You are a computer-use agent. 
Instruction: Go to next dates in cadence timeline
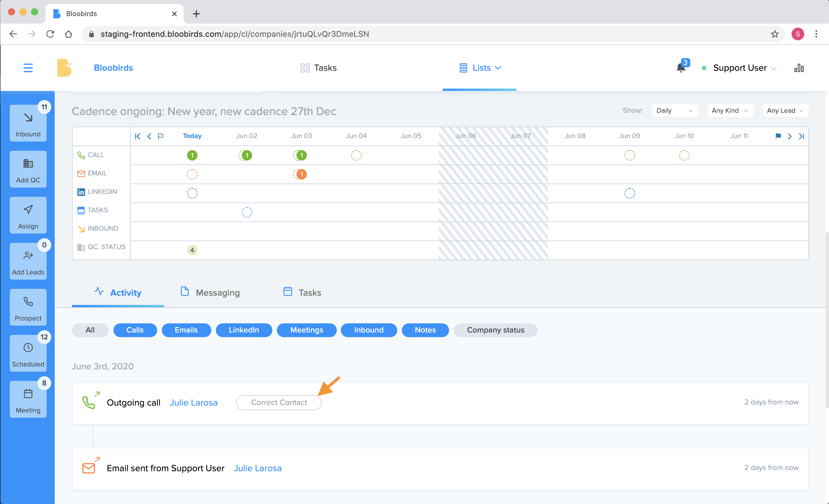click(789, 136)
